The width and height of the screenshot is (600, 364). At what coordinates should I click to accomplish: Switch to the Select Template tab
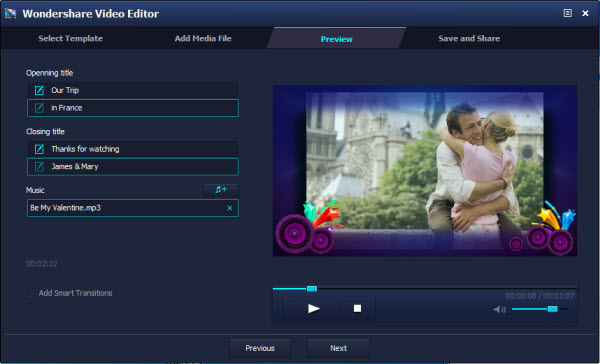click(70, 38)
